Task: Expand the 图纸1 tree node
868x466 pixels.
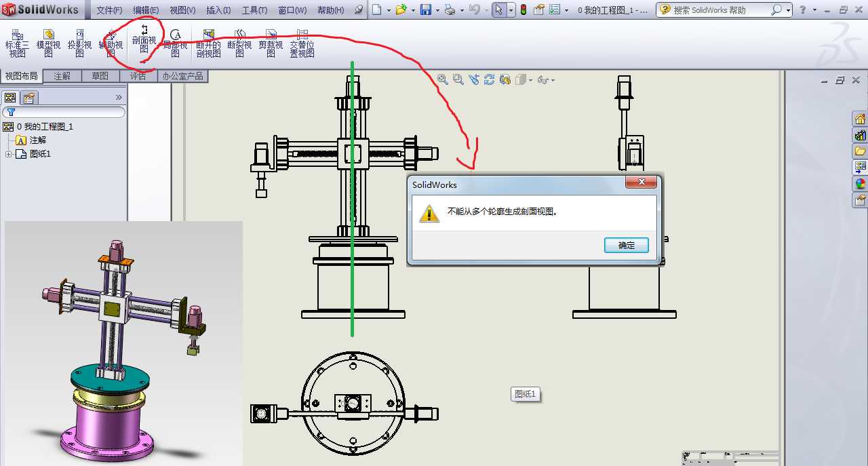Action: (9, 154)
